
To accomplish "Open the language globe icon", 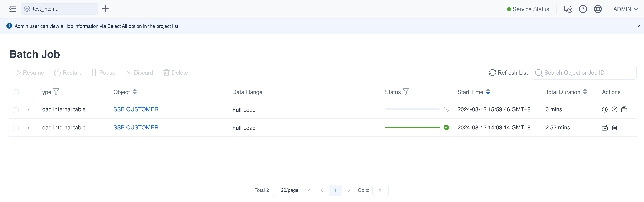I will 598,9.
